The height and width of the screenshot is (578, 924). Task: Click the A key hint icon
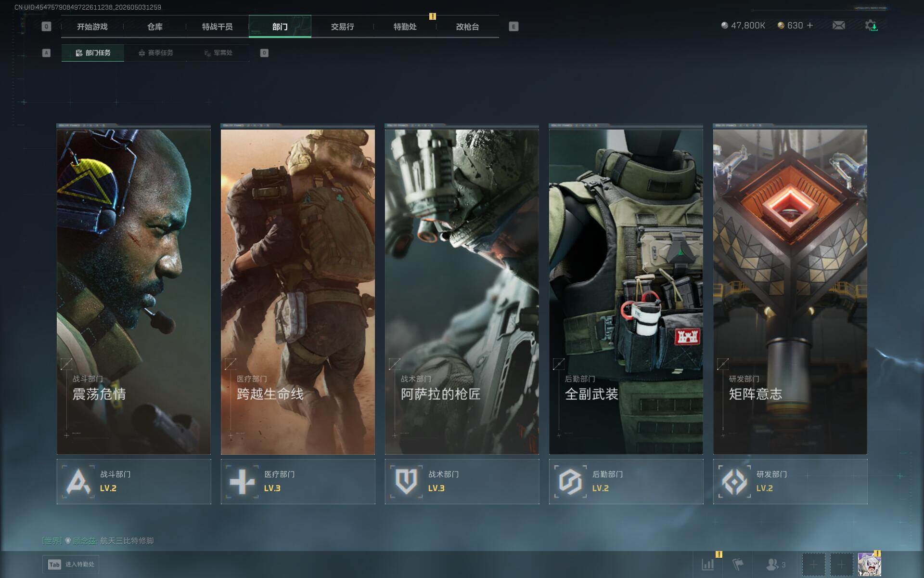pos(46,53)
